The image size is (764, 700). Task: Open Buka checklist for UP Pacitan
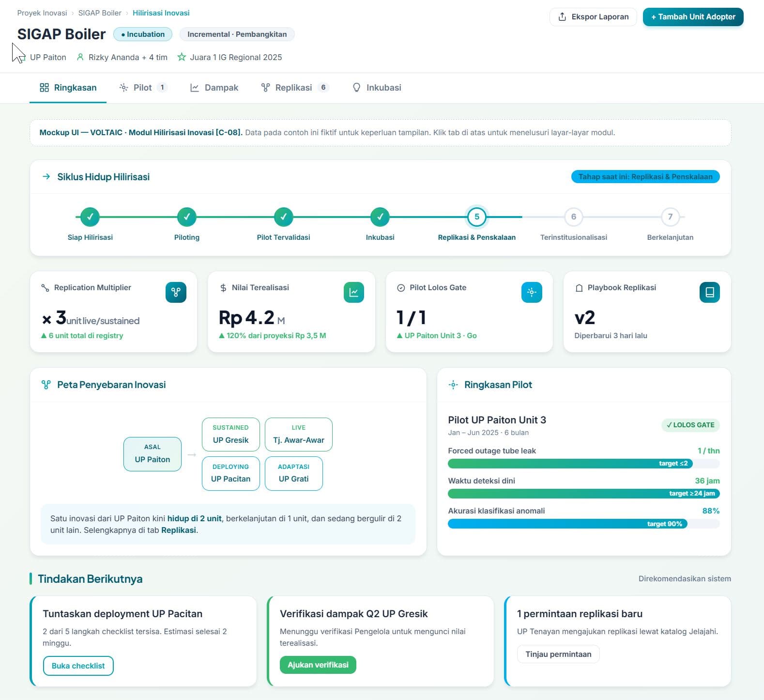(78, 666)
